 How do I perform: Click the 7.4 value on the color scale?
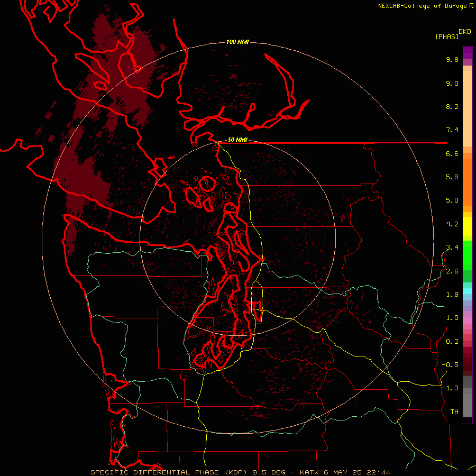click(452, 130)
